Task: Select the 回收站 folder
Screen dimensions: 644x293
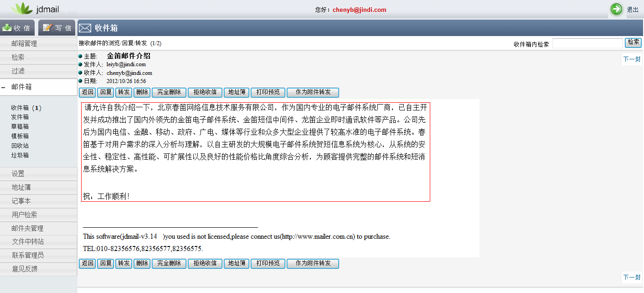Action: pyautogui.click(x=20, y=146)
